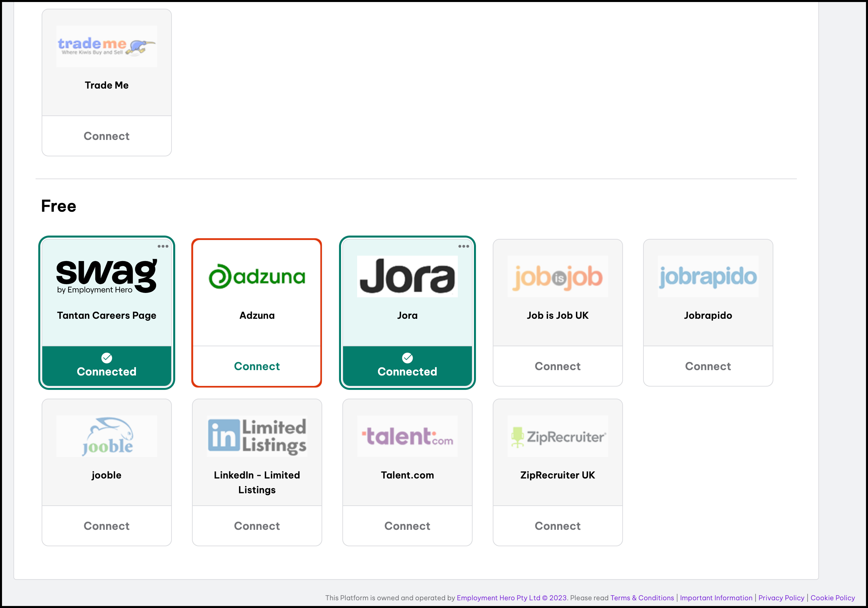Click the Trade Me logo image
Screen dimensions: 868x608
[107, 46]
